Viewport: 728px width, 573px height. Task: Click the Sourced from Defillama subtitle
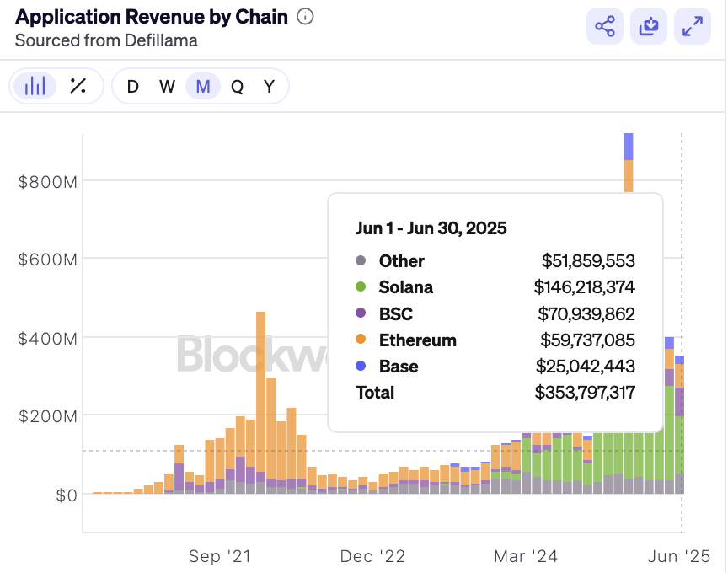click(106, 40)
